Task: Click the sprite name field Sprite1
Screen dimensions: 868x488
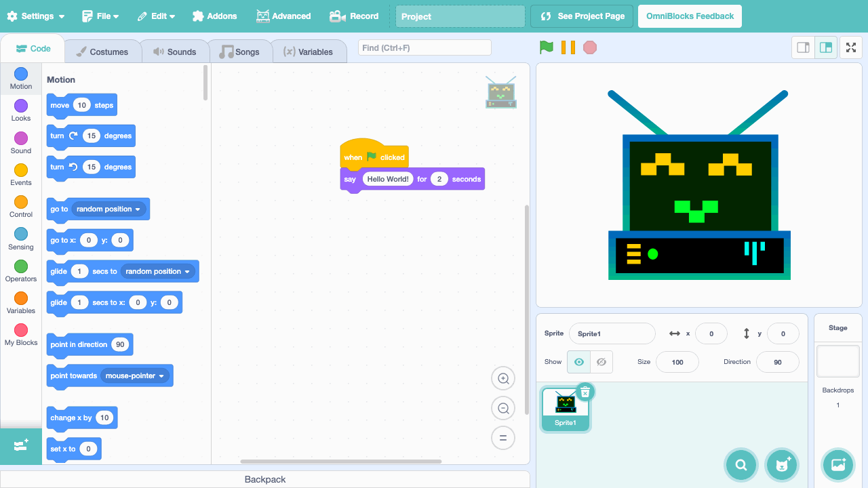Action: coord(612,333)
